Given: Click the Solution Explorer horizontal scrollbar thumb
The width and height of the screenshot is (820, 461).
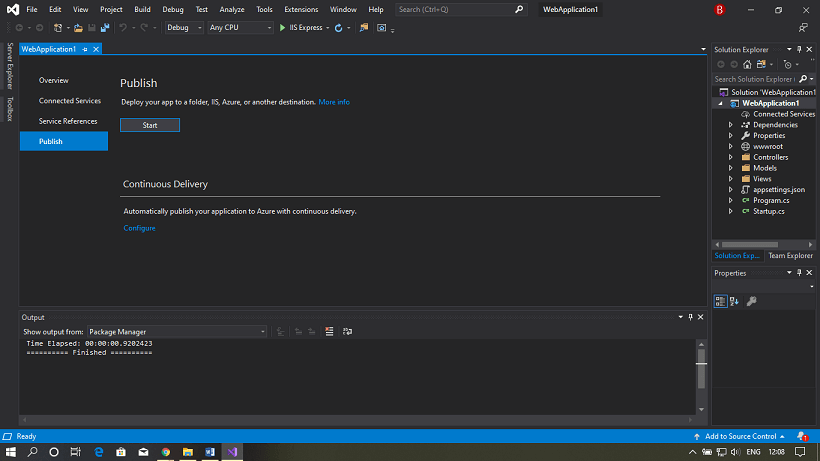Looking at the screenshot, I should [x=749, y=245].
